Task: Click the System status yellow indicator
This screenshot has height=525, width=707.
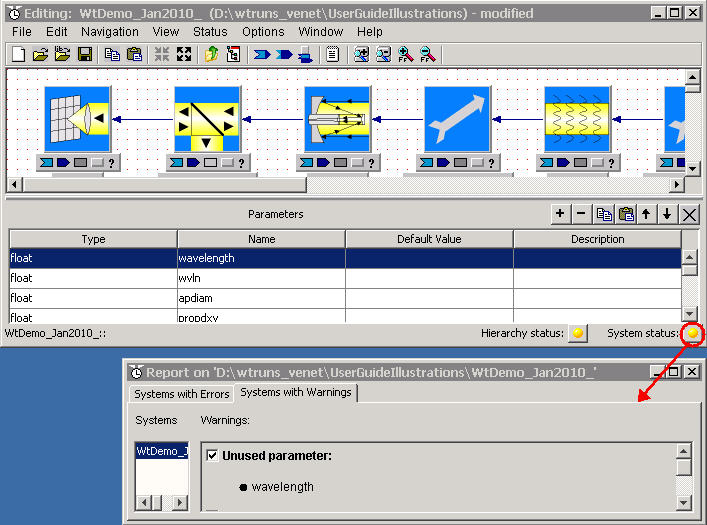Action: point(693,333)
